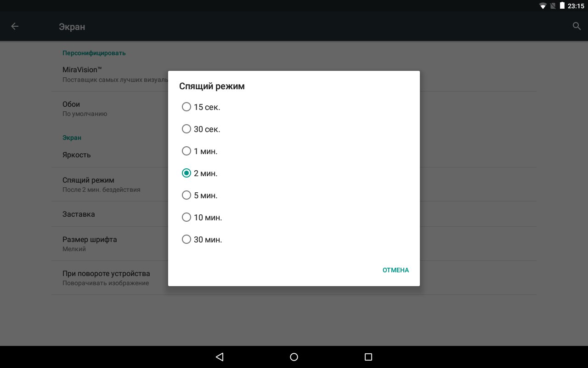Tap the back arrow in the header
This screenshot has height=368, width=588.
(x=15, y=26)
